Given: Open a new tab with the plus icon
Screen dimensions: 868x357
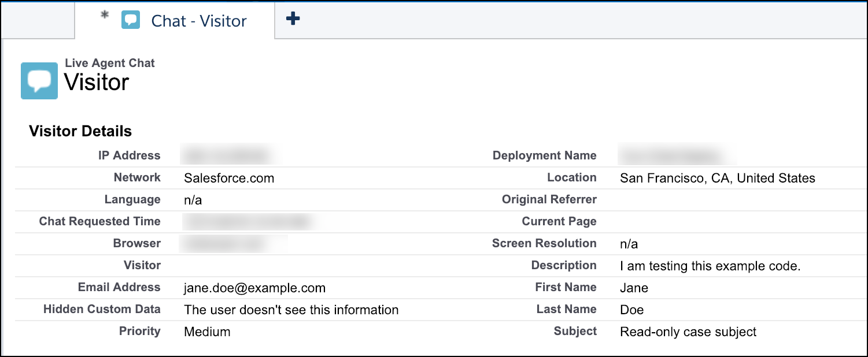Looking at the screenshot, I should [x=293, y=19].
